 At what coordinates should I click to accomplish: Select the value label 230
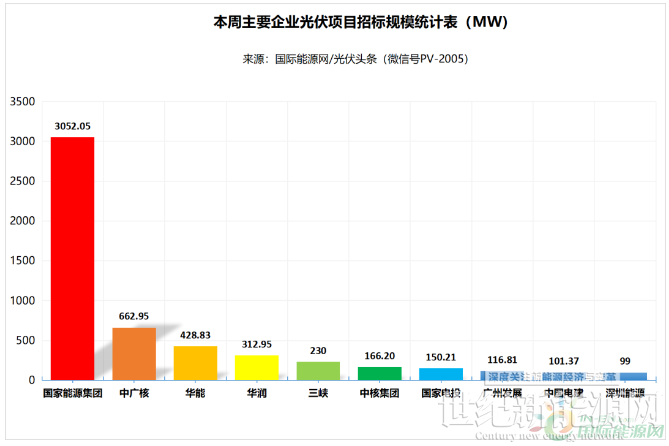[x=318, y=351]
